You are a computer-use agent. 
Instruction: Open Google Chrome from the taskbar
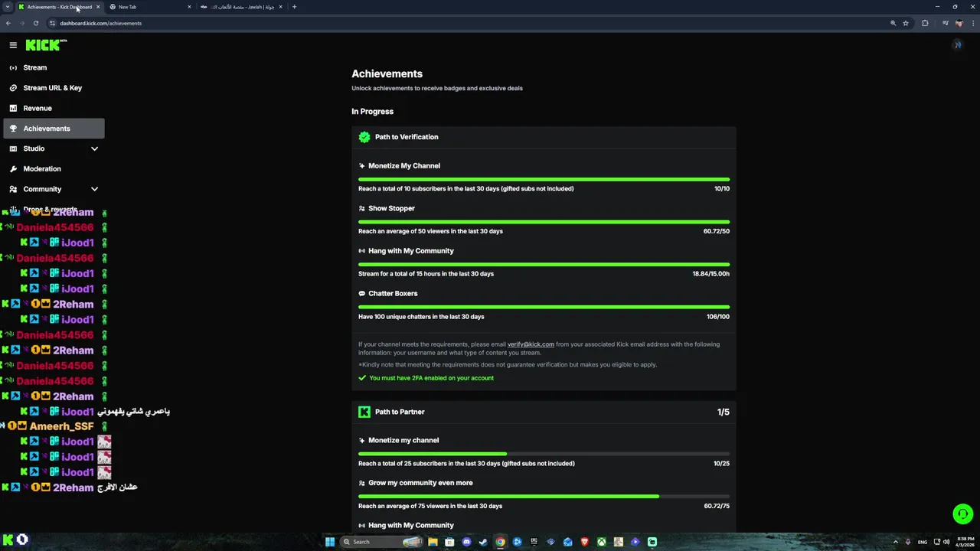click(500, 542)
